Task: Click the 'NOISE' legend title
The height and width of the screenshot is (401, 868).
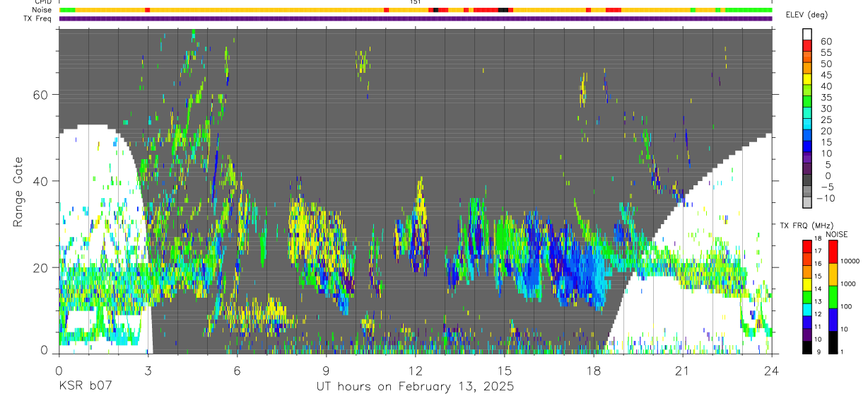Action: coord(836,234)
